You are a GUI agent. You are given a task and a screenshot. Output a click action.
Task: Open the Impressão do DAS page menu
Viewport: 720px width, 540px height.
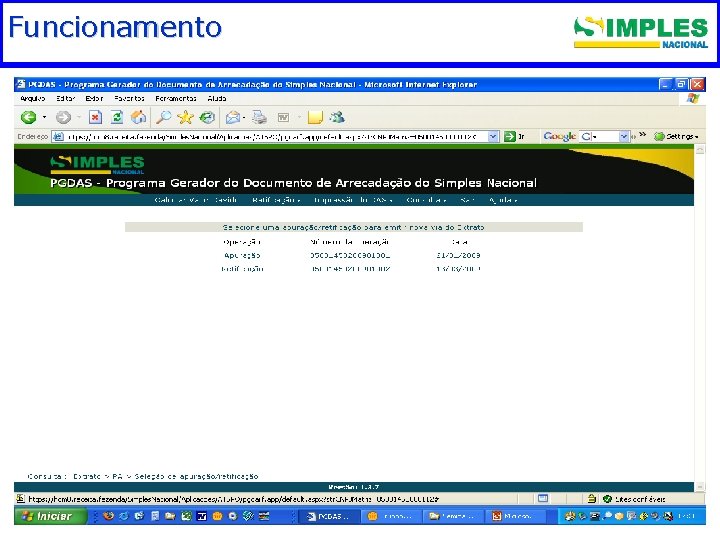[353, 200]
